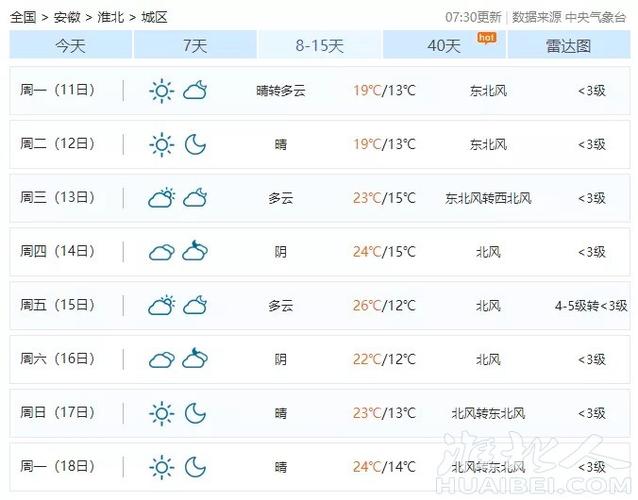Click the 26℃/12℃ temperature
The height and width of the screenshot is (500, 638).
coord(384,306)
